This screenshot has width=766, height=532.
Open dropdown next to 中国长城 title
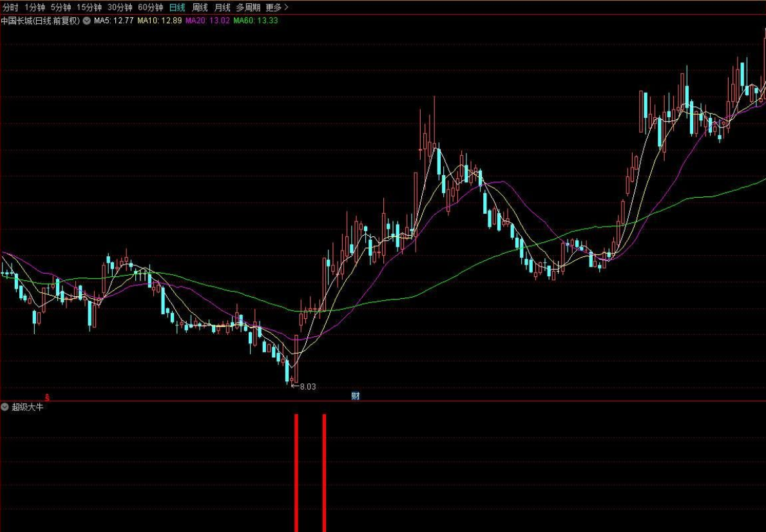86,21
